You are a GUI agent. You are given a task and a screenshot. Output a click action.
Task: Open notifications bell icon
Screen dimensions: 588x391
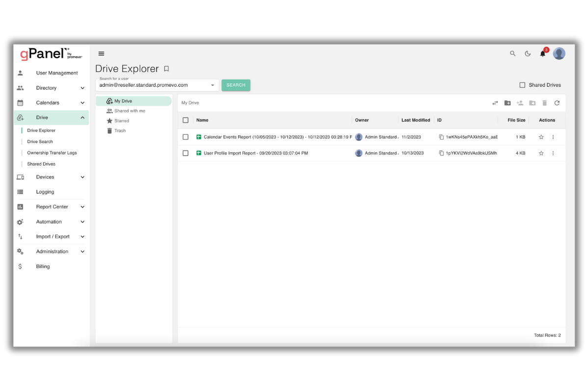click(542, 53)
